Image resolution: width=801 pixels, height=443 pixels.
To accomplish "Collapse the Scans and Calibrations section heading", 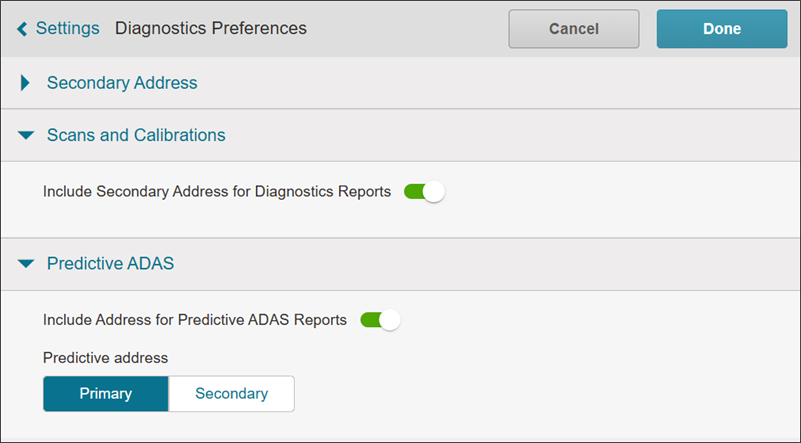I will pyautogui.click(x=136, y=135).
